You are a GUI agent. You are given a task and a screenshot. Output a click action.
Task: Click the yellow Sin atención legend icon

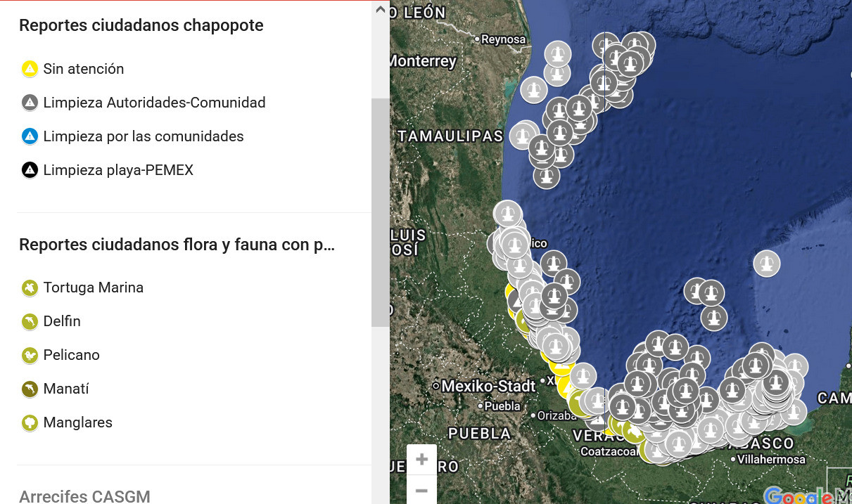pyautogui.click(x=30, y=69)
